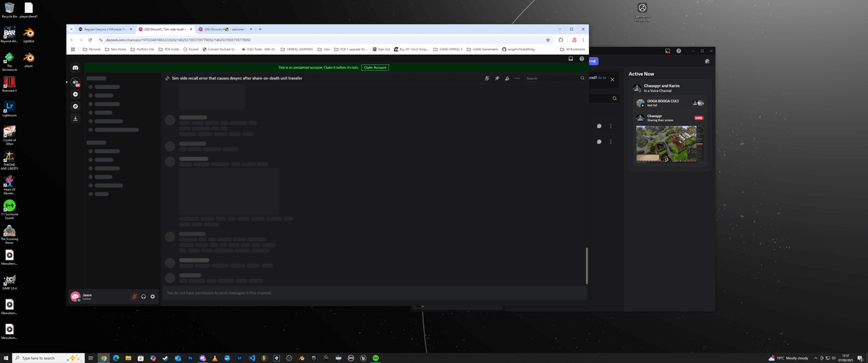Open the first row's three-dot menu in background Discord
Viewport: 868px width, 363px height.
pos(611,126)
